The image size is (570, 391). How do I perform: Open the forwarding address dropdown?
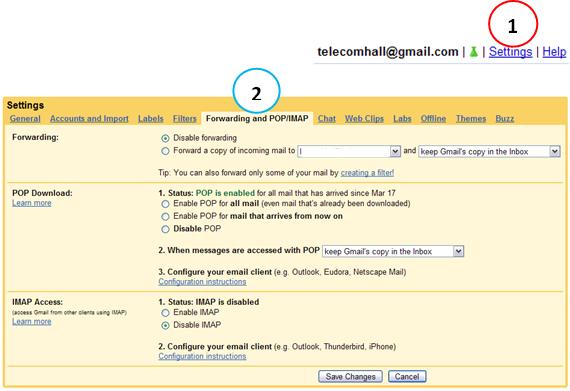[349, 151]
